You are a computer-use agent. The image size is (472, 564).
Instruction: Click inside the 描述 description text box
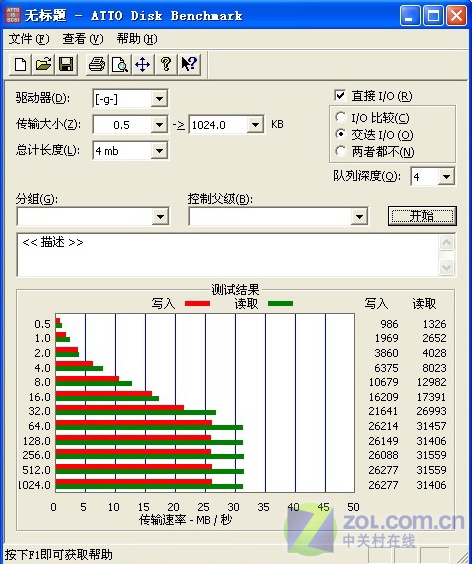228,255
